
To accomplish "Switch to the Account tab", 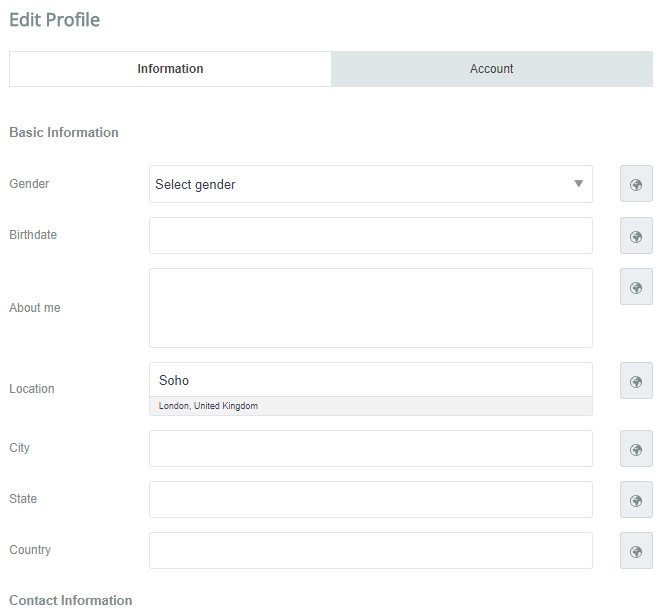I will (x=492, y=69).
